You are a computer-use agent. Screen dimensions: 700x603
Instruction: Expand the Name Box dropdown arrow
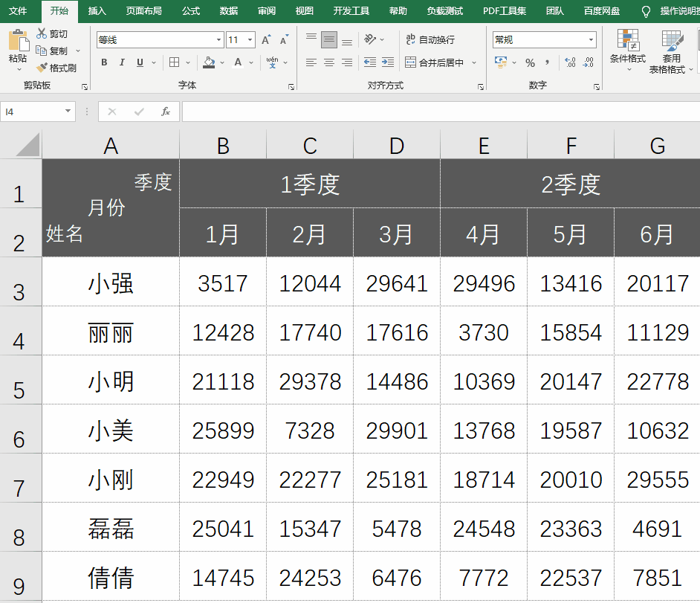[x=68, y=111]
